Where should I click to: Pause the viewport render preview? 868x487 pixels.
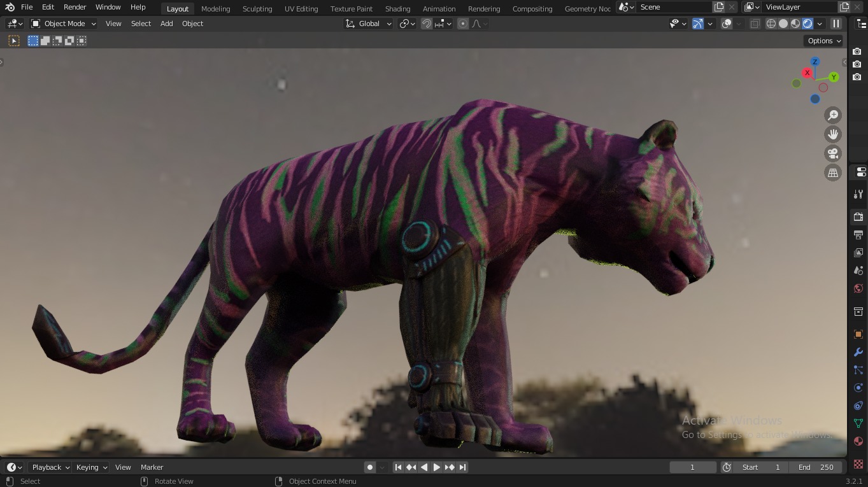tap(836, 24)
